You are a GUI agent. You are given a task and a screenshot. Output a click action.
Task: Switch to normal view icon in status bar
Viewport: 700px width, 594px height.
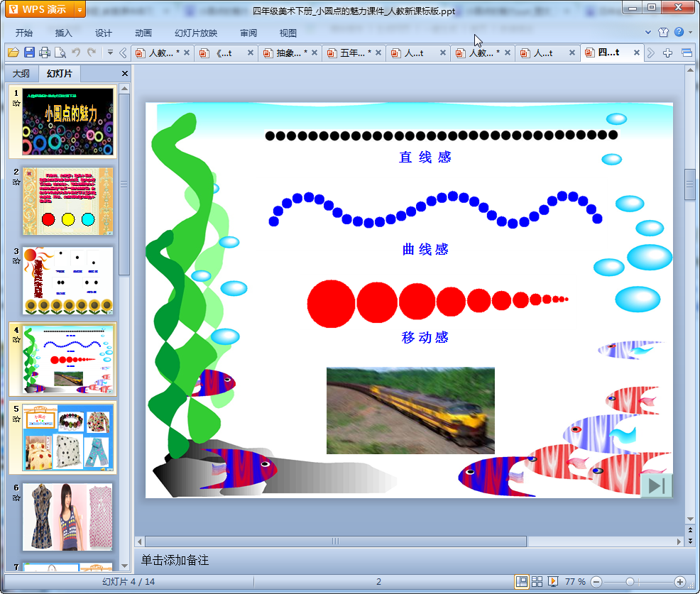click(x=521, y=581)
